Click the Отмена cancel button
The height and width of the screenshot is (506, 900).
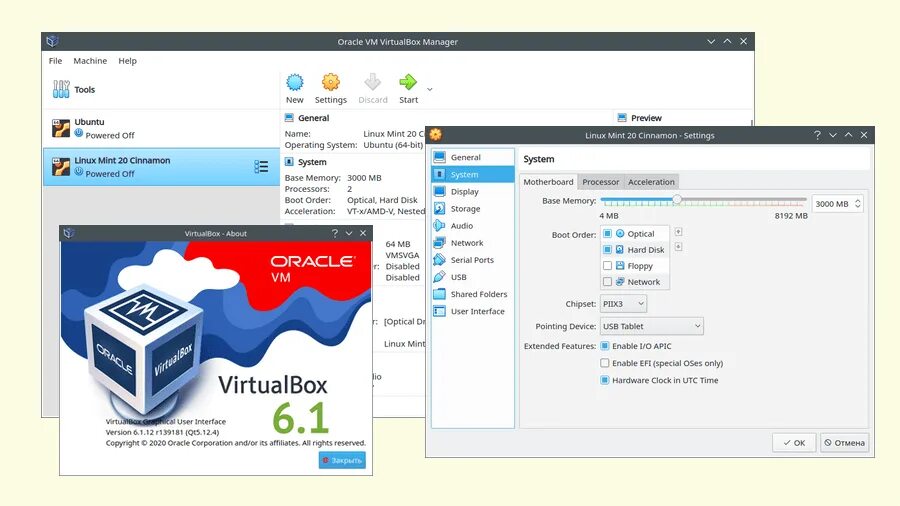pyautogui.click(x=844, y=443)
